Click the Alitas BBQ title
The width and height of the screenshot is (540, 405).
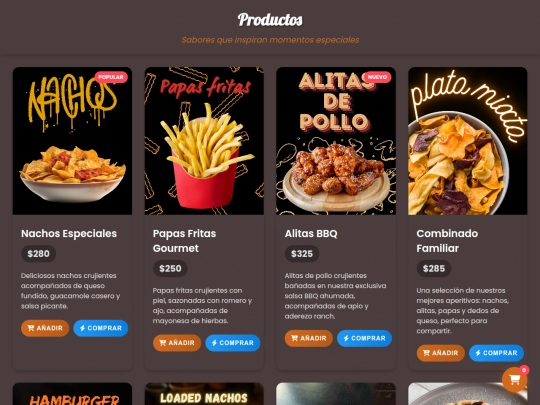[311, 233]
